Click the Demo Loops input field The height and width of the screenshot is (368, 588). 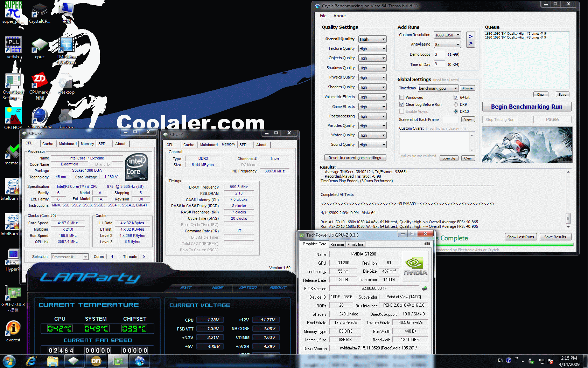(x=439, y=54)
